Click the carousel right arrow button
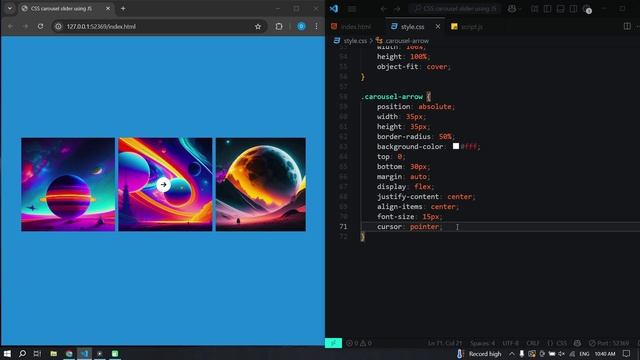This screenshot has height=360, width=640. tap(163, 184)
